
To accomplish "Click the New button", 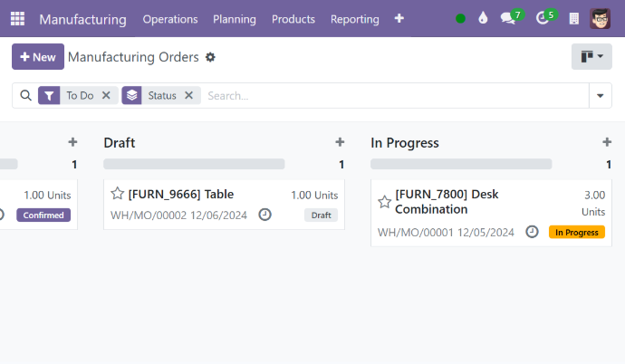I will tap(38, 57).
